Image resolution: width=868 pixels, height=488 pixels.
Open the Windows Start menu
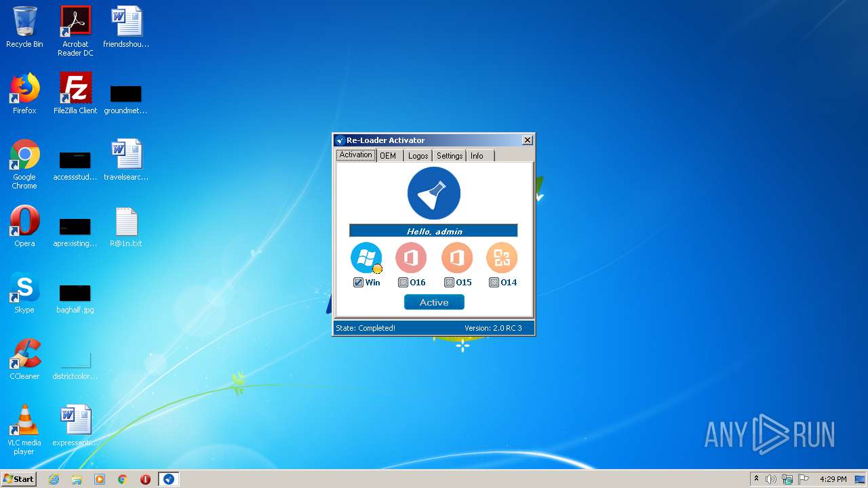tap(19, 479)
